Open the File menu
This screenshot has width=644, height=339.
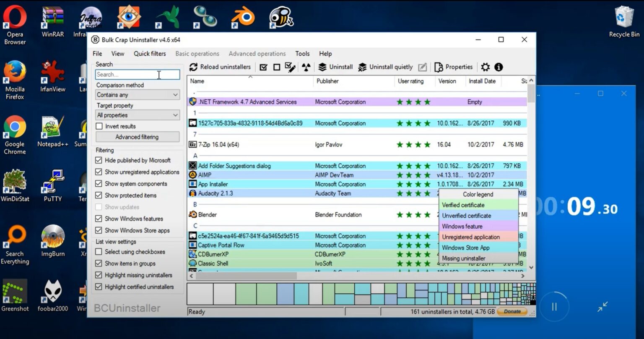pos(97,54)
